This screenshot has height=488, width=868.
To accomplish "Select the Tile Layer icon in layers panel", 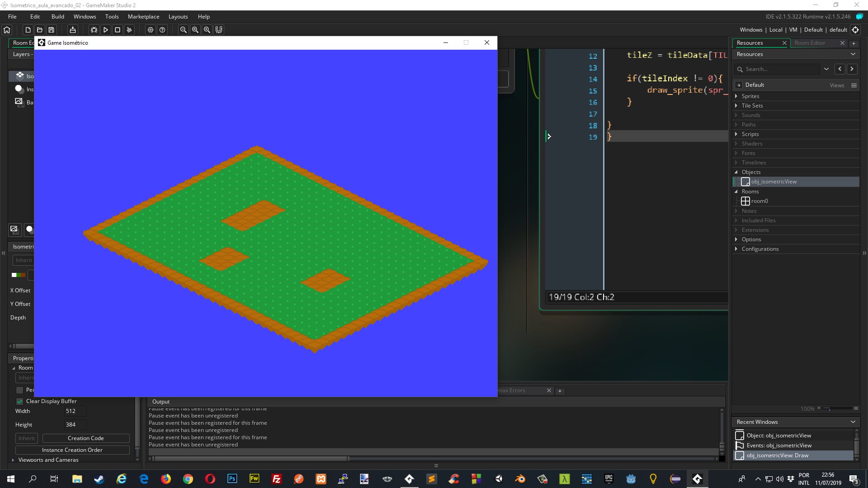I will pos(19,75).
